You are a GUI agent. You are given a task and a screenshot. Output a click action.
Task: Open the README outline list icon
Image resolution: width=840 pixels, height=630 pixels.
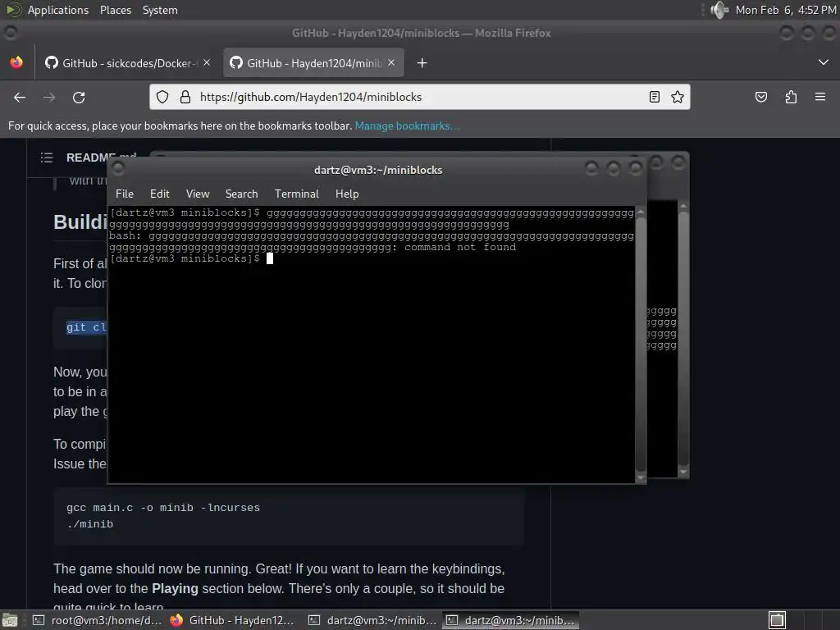coord(47,157)
